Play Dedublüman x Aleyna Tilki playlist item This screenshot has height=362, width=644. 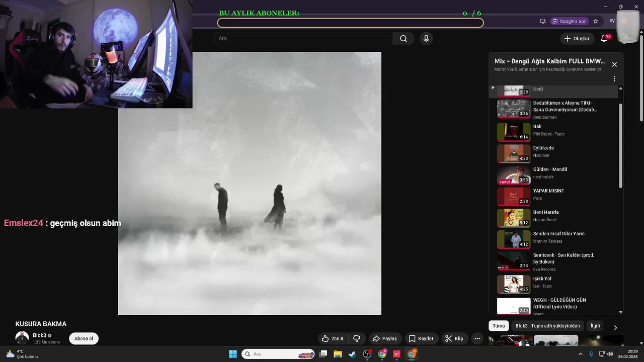coord(553,109)
